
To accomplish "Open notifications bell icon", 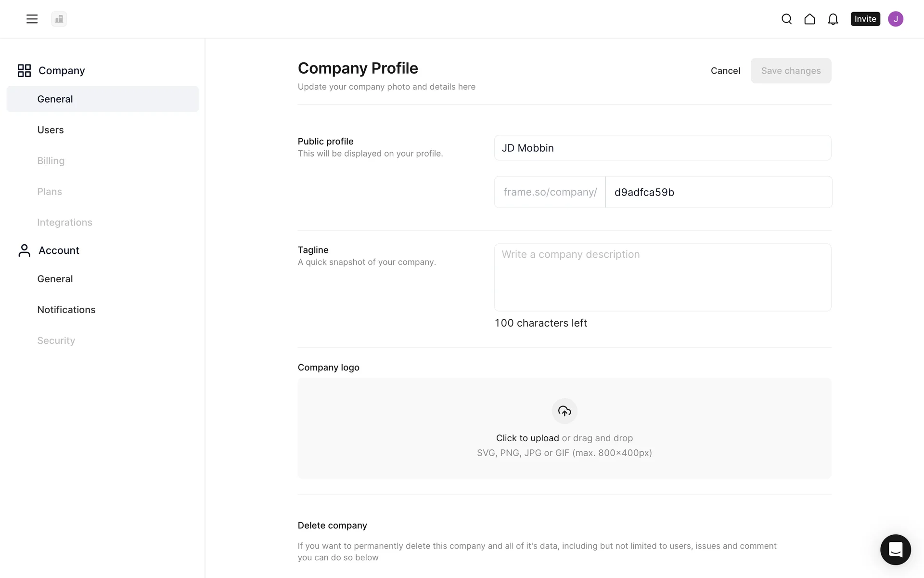I will (833, 19).
